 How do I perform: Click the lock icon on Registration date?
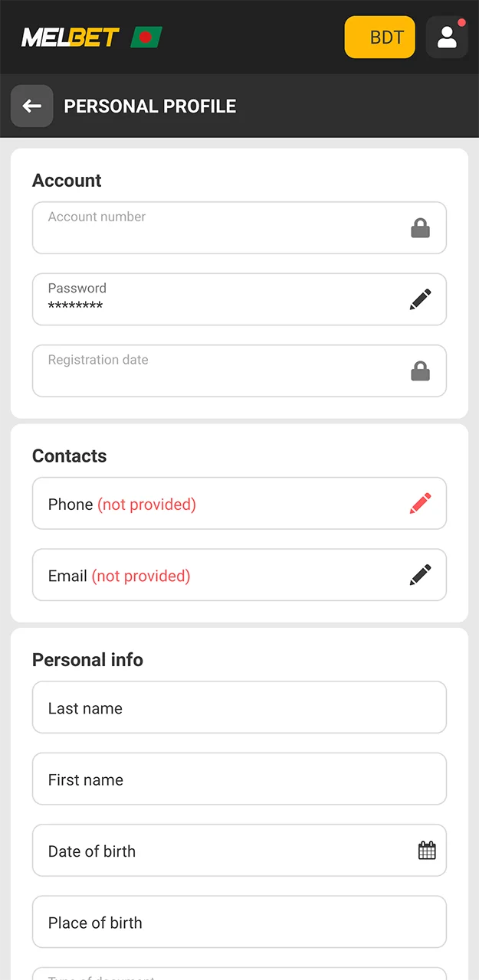(x=420, y=371)
